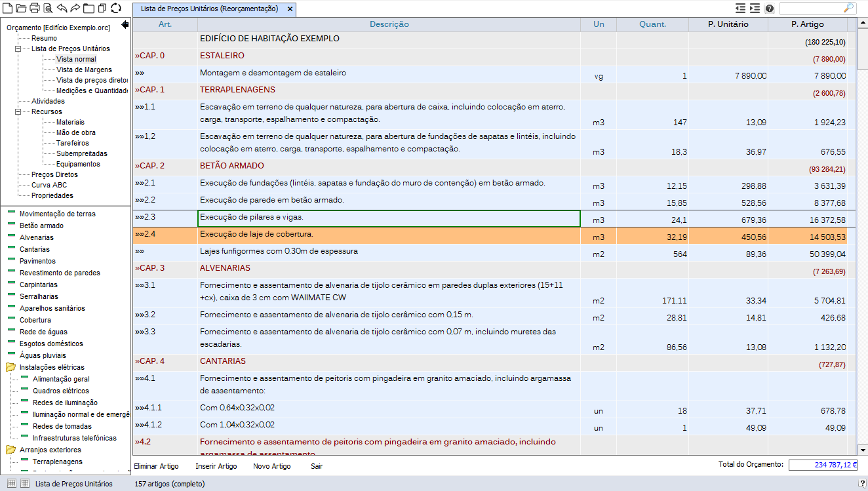Click the Total do Orçamento value field
This screenshot has width=868, height=491.
tap(823, 465)
